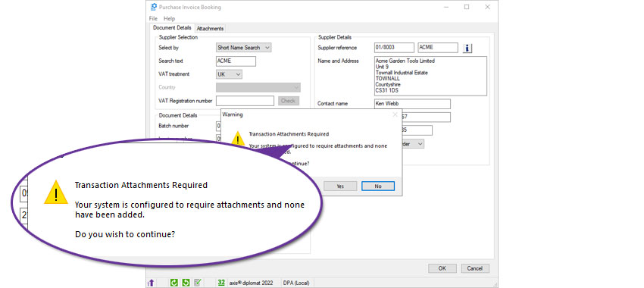The width and height of the screenshot is (644, 288).
Task: Switch to the Attachments tab
Action: click(x=211, y=28)
